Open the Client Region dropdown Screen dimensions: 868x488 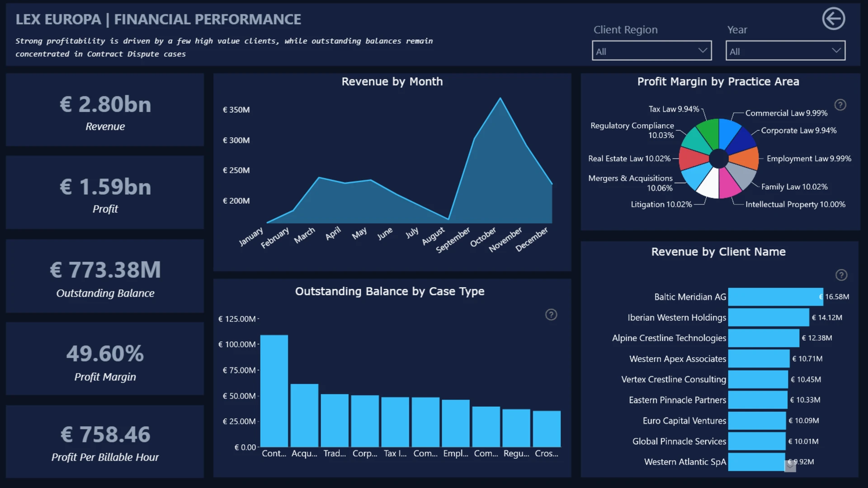pyautogui.click(x=651, y=51)
